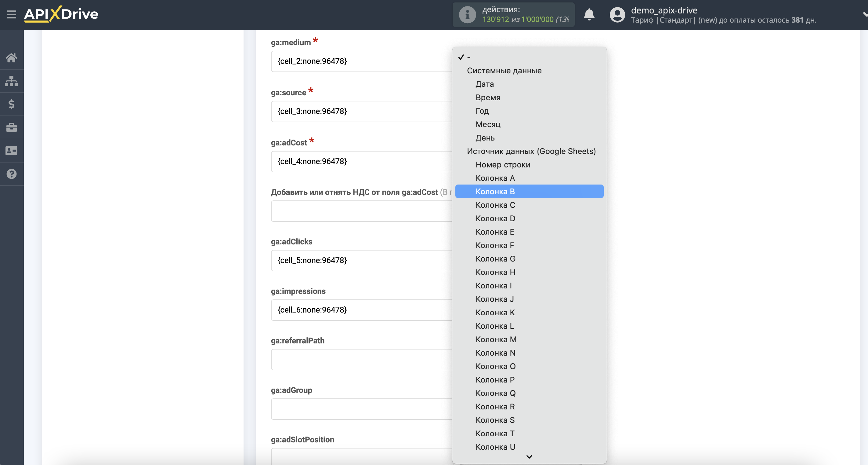Open the billing dollar sidebar icon
Screen dimensions: 868x465
(x=12, y=104)
